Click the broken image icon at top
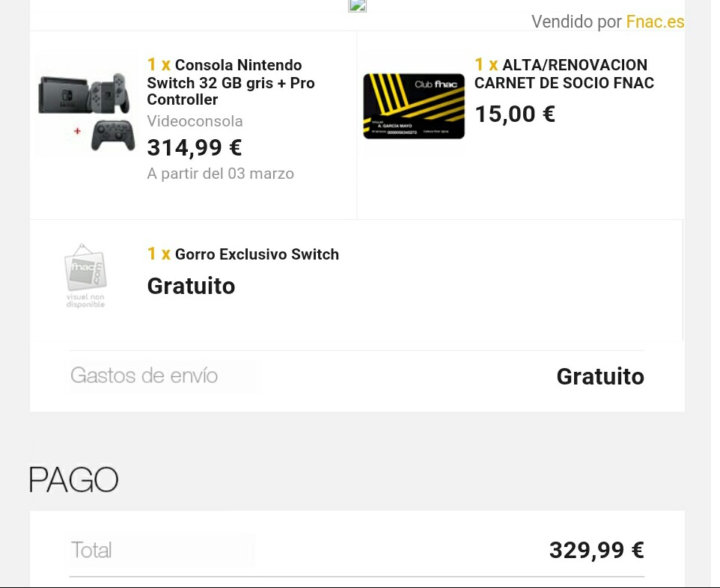The width and height of the screenshot is (720, 588). point(357,6)
